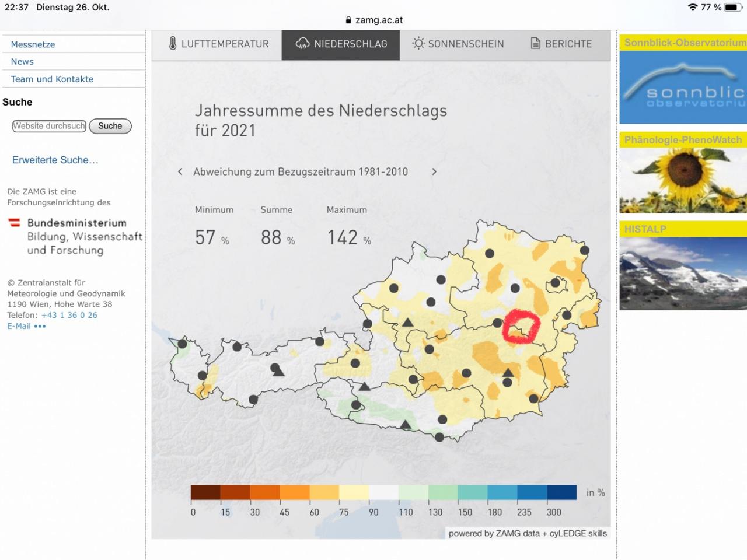Go to next reference period with right chevron
Image resolution: width=747 pixels, height=560 pixels.
(x=434, y=171)
